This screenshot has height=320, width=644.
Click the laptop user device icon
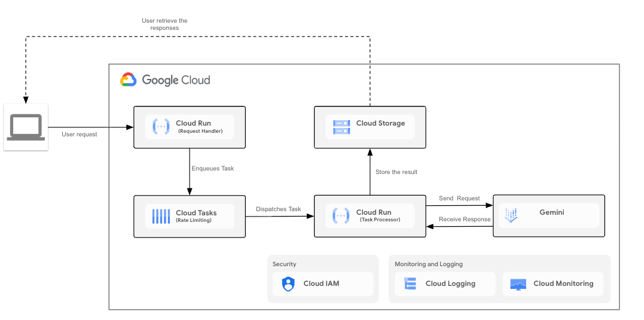(x=26, y=127)
